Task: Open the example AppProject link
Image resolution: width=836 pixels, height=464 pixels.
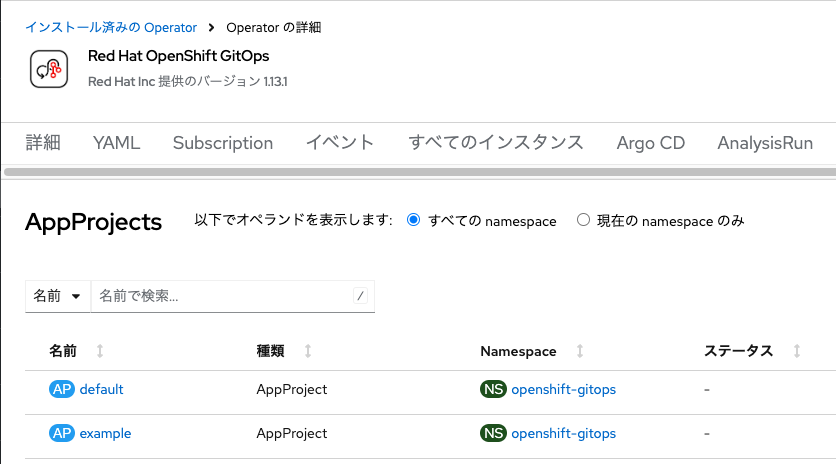Action: click(105, 433)
